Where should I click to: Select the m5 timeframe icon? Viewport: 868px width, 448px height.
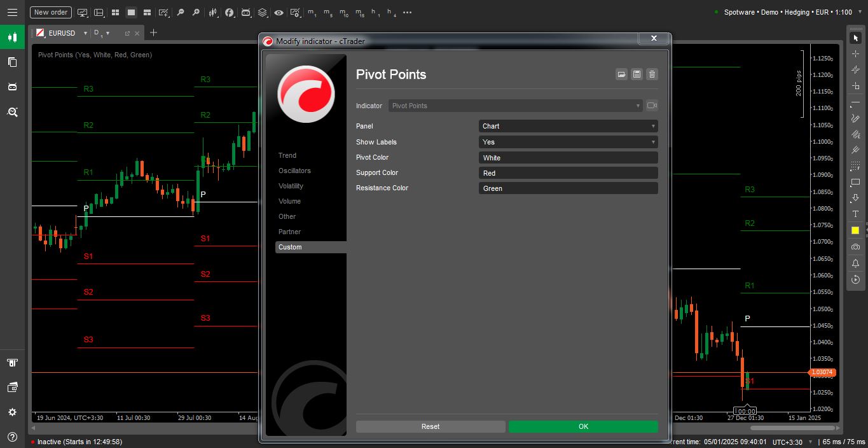click(326, 12)
